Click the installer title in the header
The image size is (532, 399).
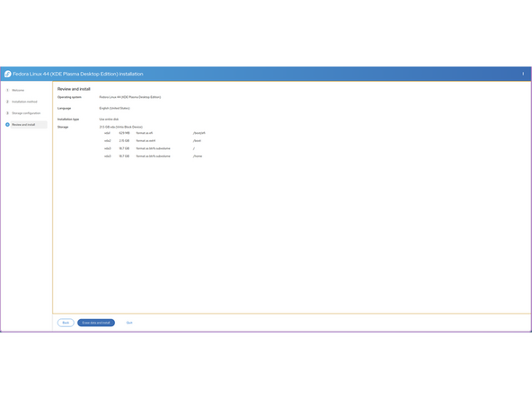78,74
